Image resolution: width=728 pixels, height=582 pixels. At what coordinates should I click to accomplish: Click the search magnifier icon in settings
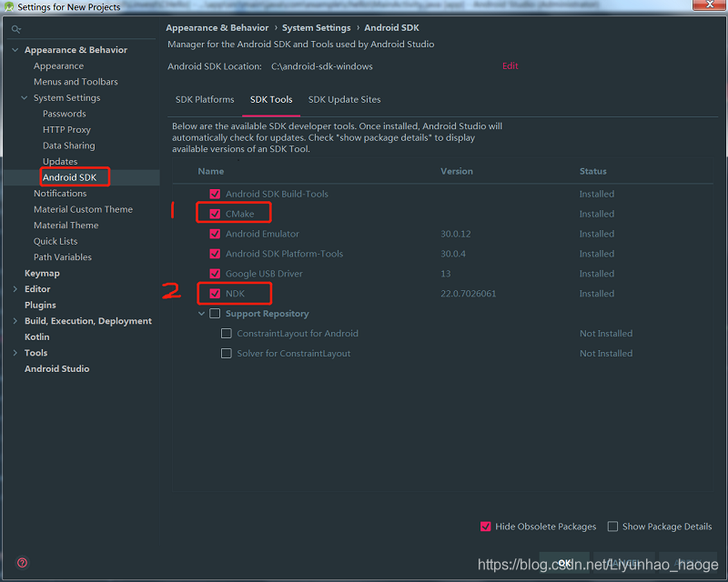point(15,29)
